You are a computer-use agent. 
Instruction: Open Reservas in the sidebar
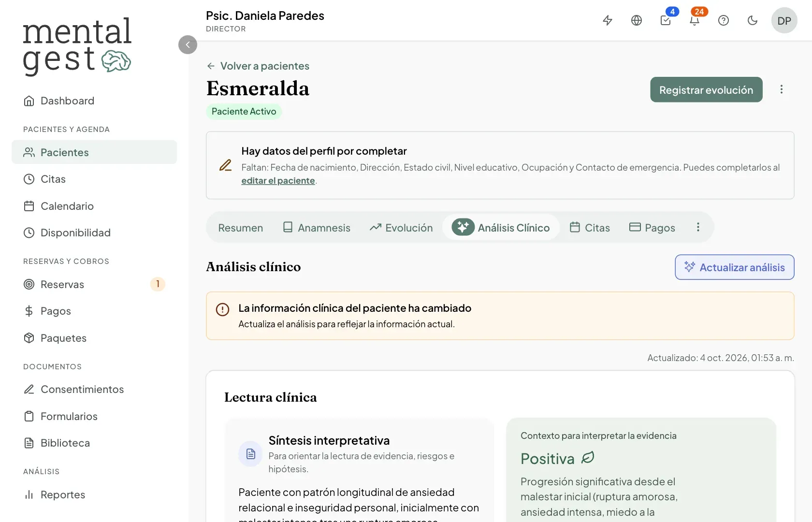[x=94, y=284]
